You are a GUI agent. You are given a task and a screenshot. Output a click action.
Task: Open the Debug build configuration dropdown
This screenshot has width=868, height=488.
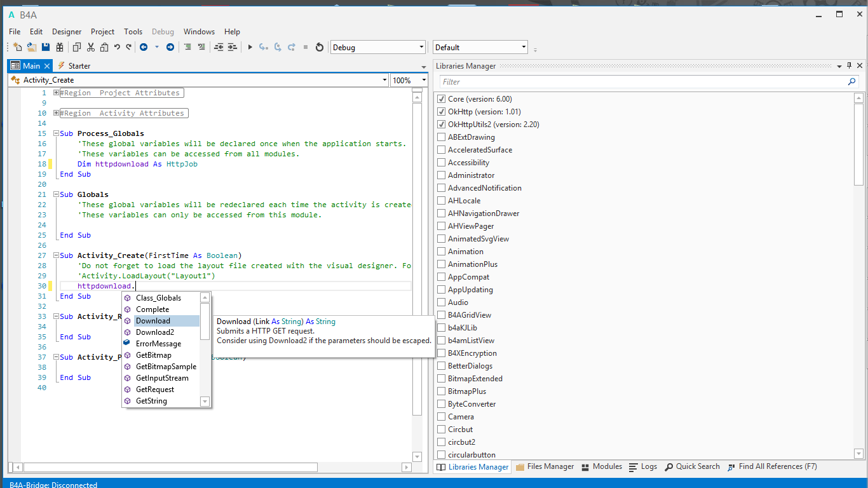point(421,46)
